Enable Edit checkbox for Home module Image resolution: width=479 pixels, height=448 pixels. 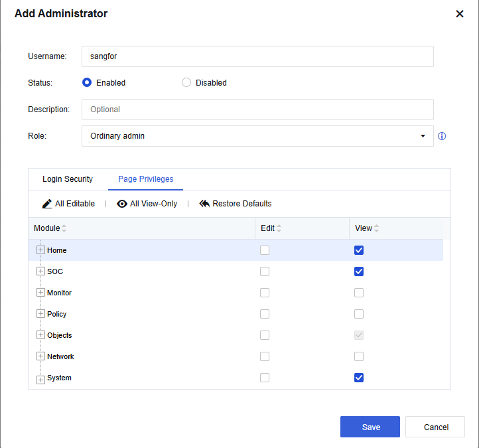click(265, 250)
